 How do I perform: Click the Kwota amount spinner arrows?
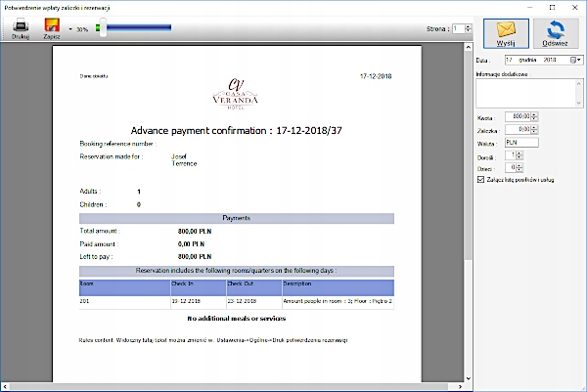tap(536, 115)
